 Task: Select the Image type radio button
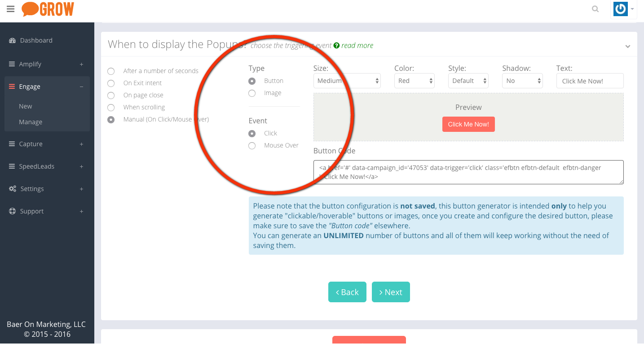pos(252,93)
